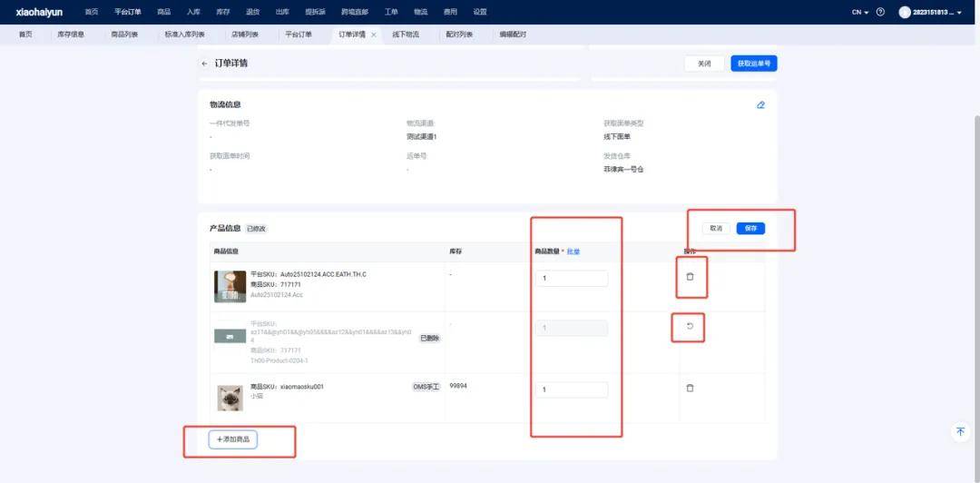The image size is (980, 483).
Task: Open the help question mark icon
Action: (x=880, y=12)
